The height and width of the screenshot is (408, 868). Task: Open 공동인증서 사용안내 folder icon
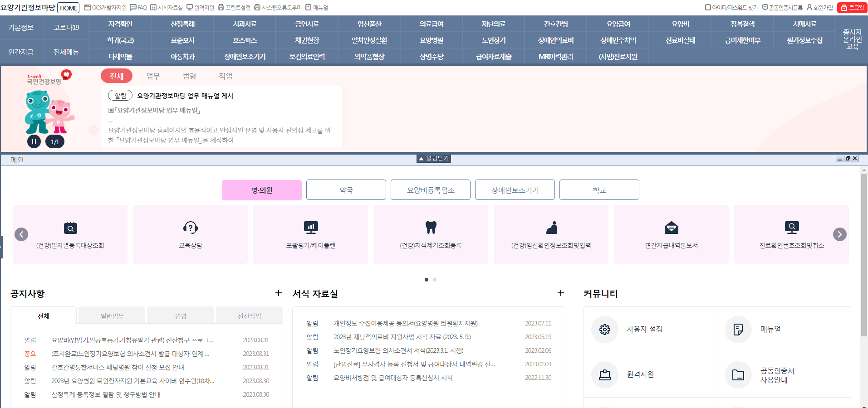coord(738,375)
